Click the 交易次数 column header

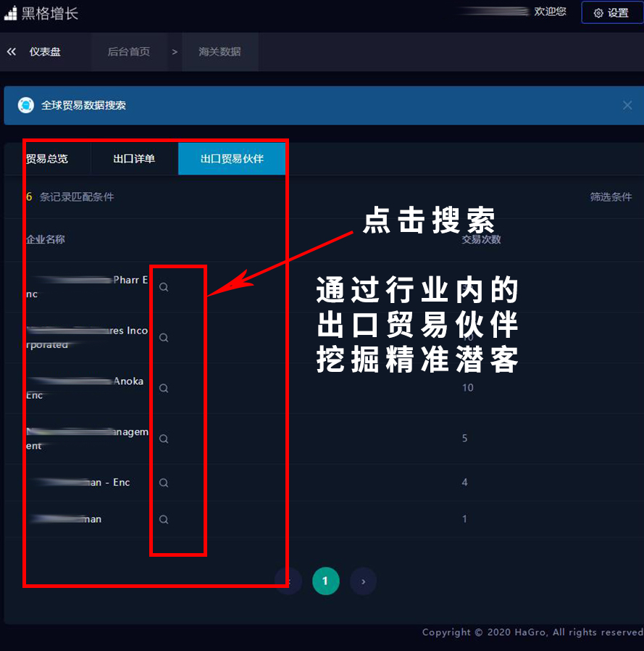481,239
